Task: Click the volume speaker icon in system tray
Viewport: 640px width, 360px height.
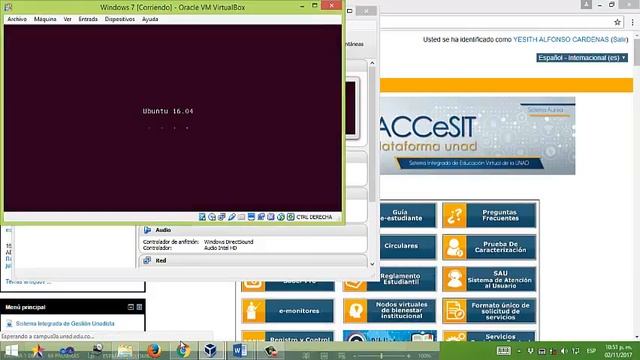Action: click(x=564, y=351)
